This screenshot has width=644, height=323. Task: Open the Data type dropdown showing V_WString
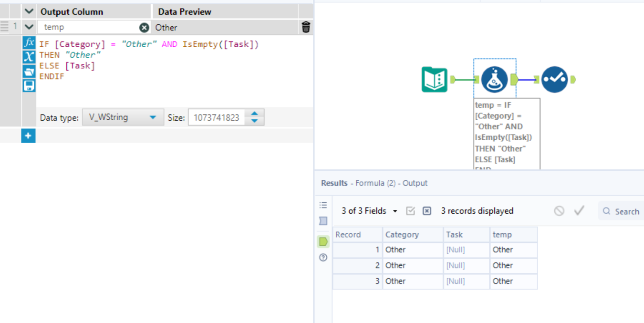tap(123, 117)
